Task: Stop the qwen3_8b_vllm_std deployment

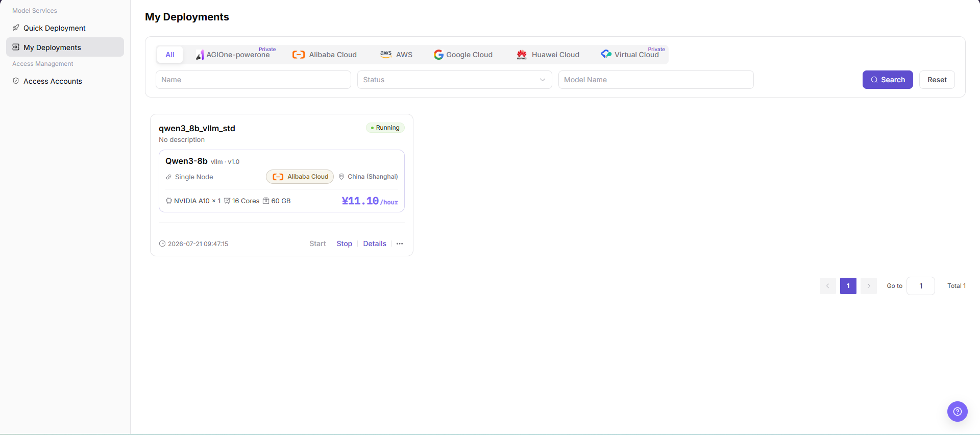Action: pos(345,244)
